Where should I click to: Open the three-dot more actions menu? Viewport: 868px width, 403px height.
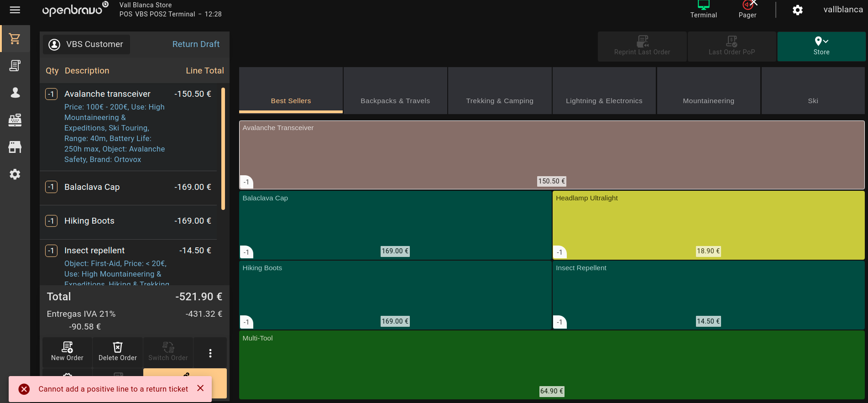coord(210,353)
